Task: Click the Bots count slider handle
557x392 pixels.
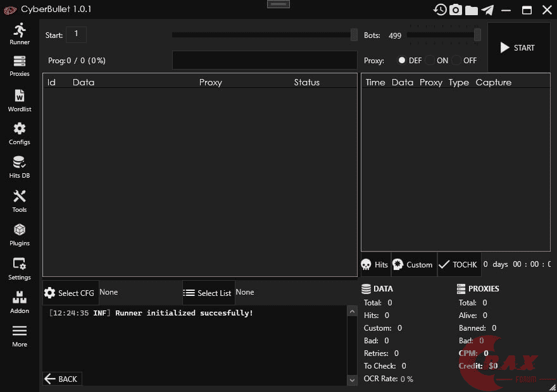Action: 477,35
